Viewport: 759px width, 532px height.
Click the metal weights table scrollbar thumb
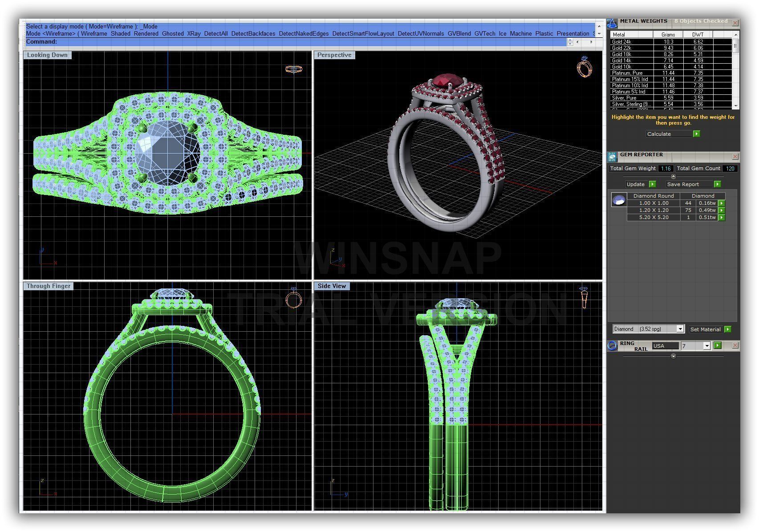pos(735,46)
